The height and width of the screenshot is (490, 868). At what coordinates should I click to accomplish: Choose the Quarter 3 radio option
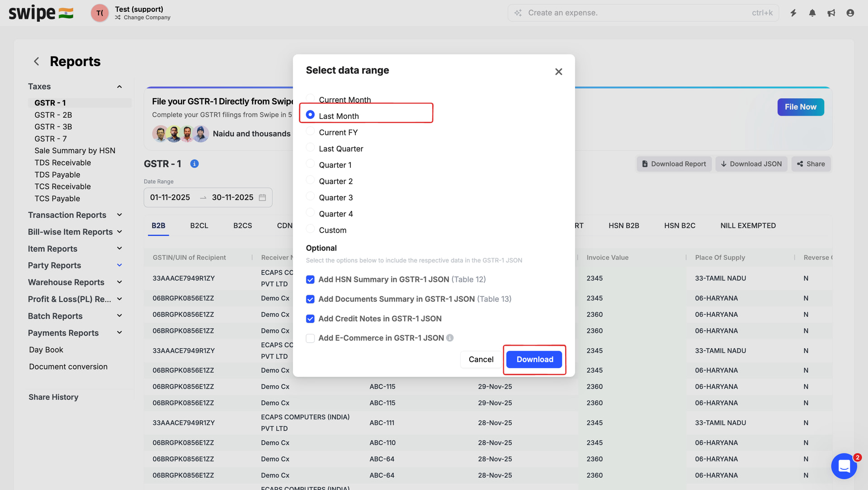pos(310,197)
